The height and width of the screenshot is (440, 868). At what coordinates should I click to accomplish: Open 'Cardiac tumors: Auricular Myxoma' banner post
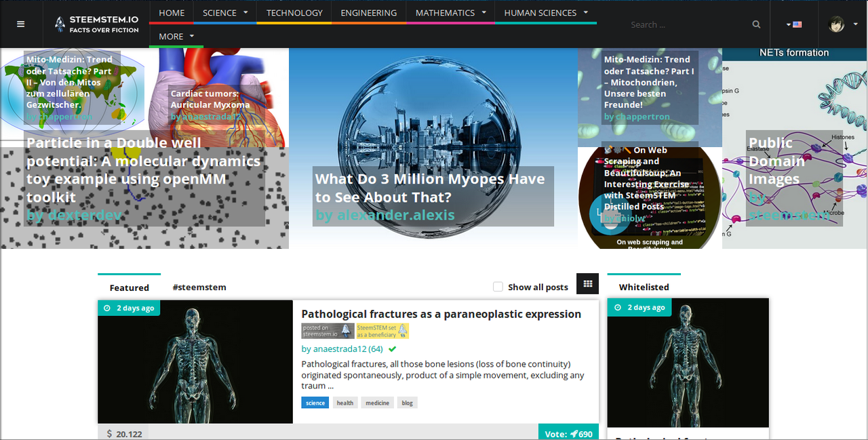(x=210, y=99)
